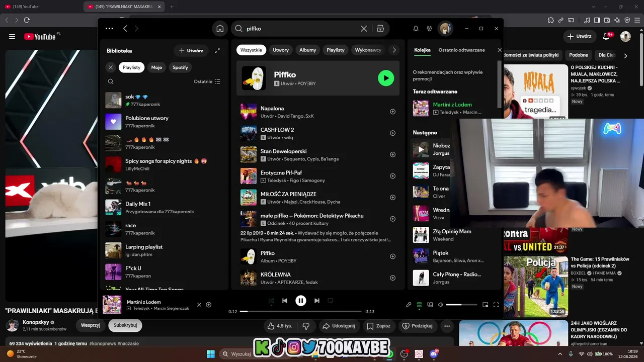Pause the current playback
Viewport: 644px width, 362px height.
[301, 301]
